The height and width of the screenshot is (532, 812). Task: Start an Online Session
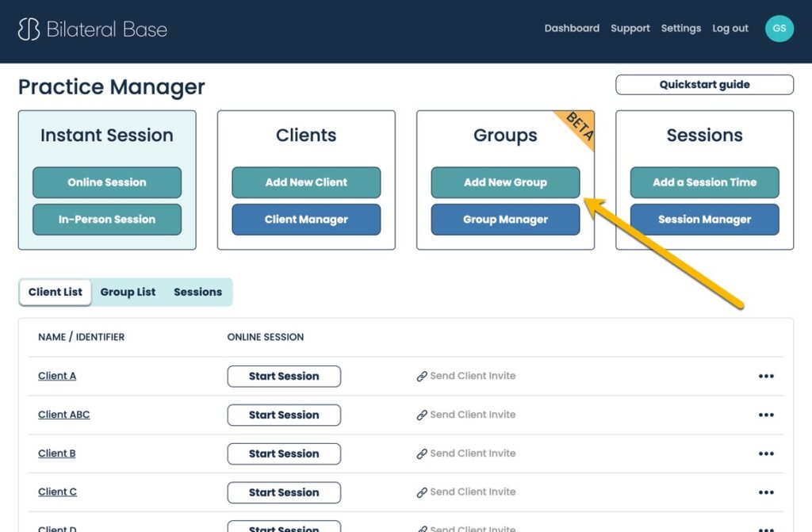[107, 182]
